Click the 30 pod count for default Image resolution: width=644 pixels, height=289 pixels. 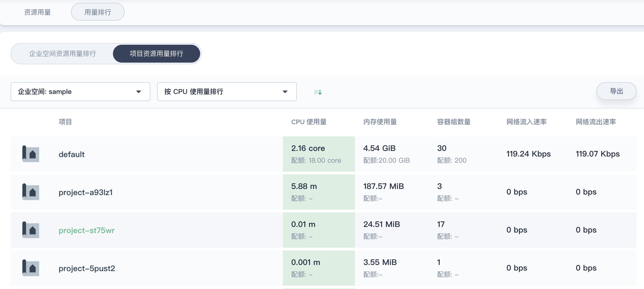pos(442,148)
